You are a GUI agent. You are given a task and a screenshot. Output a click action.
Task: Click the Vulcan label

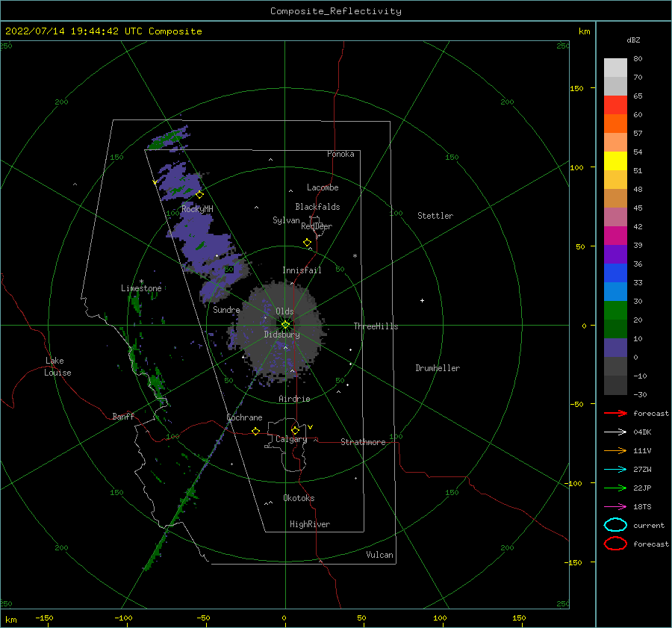coord(379,555)
